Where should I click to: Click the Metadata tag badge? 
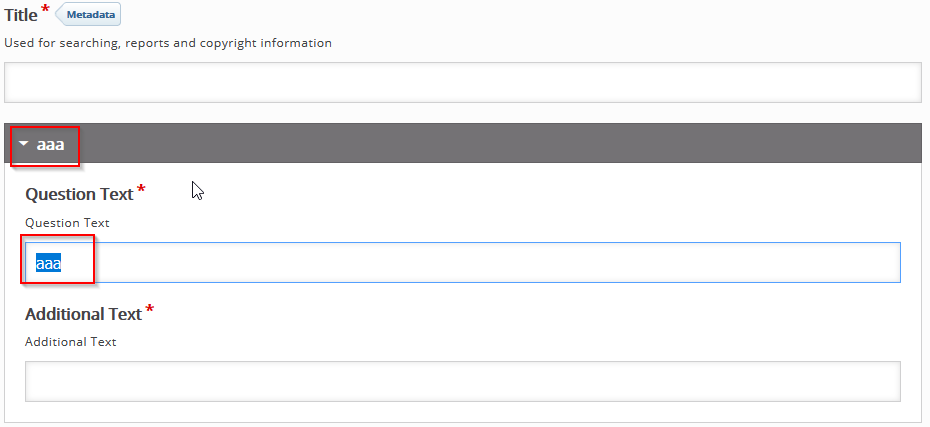click(x=88, y=14)
